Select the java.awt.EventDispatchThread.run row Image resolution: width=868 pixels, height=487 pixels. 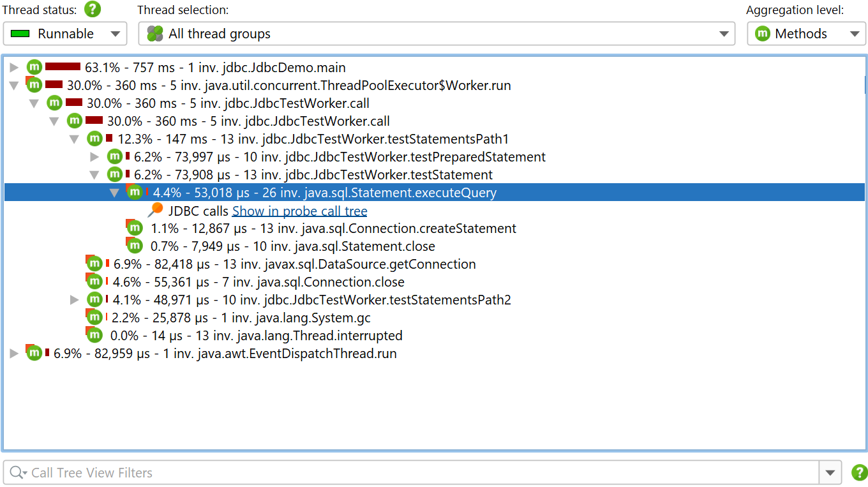[225, 354]
